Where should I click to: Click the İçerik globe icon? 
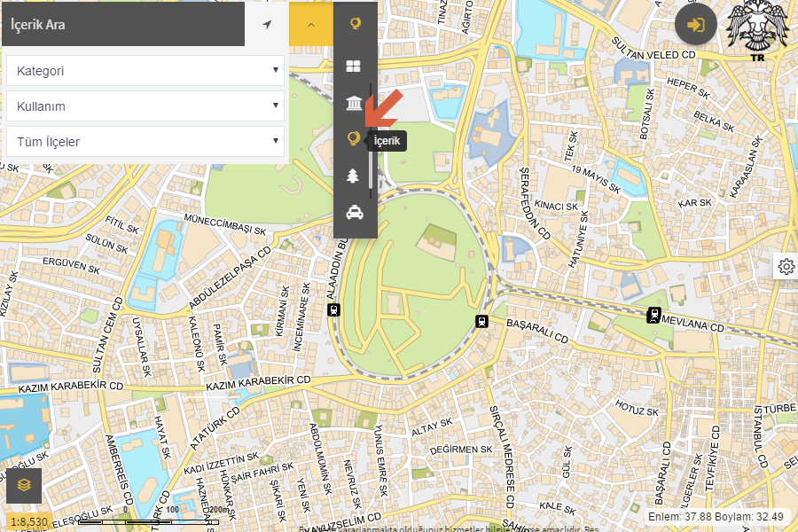tap(354, 139)
